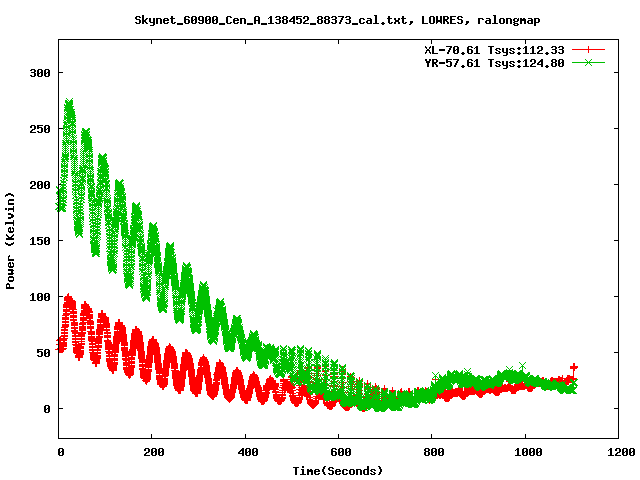Click the x-axis tick value 200
The height and width of the screenshot is (480, 640).
[x=154, y=452]
